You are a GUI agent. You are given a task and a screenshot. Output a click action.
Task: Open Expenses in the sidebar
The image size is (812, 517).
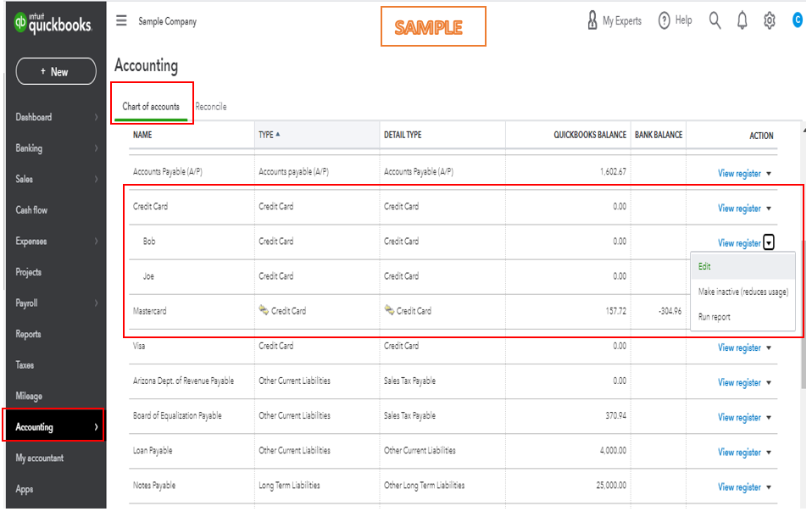[31, 242]
